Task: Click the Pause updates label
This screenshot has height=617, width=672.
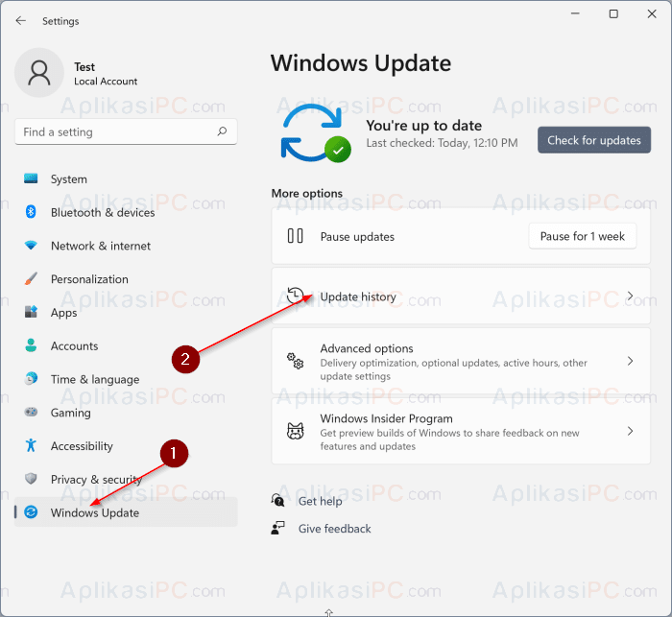Action: point(357,237)
